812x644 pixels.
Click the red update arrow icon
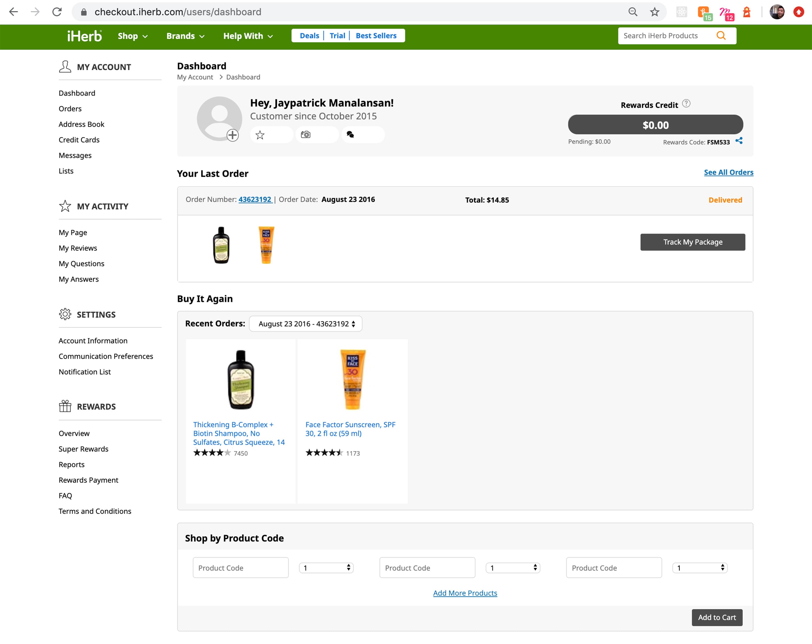click(x=798, y=12)
